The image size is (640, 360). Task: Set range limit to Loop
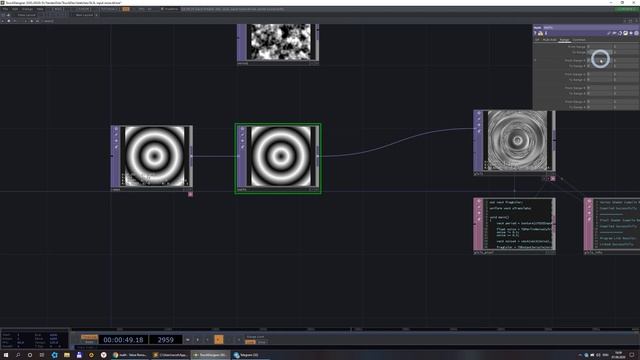pyautogui.click(x=250, y=342)
